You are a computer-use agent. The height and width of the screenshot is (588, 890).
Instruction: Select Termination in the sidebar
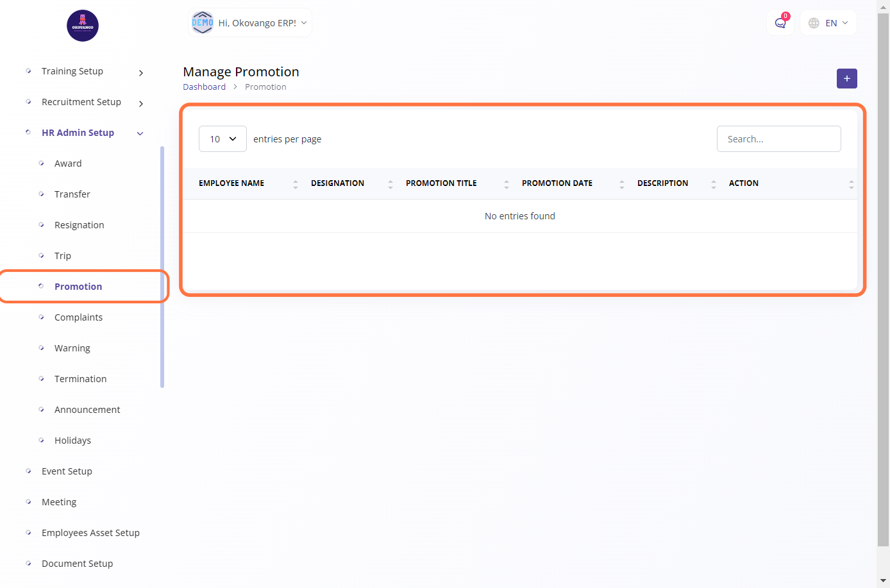click(x=80, y=379)
